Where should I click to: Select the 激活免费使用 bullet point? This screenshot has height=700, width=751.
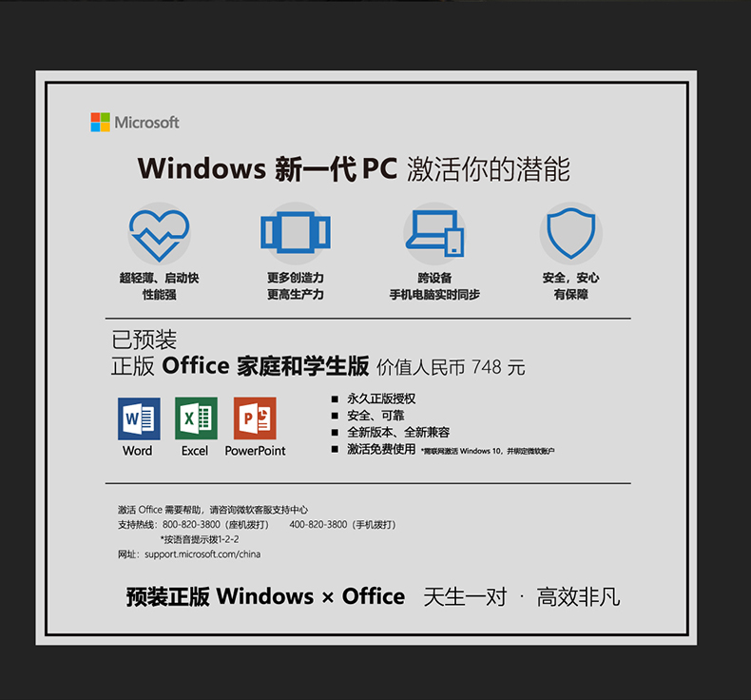pos(381,449)
